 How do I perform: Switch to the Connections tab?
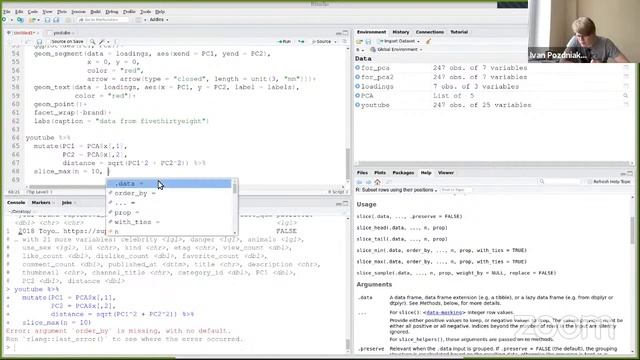pyautogui.click(x=430, y=32)
